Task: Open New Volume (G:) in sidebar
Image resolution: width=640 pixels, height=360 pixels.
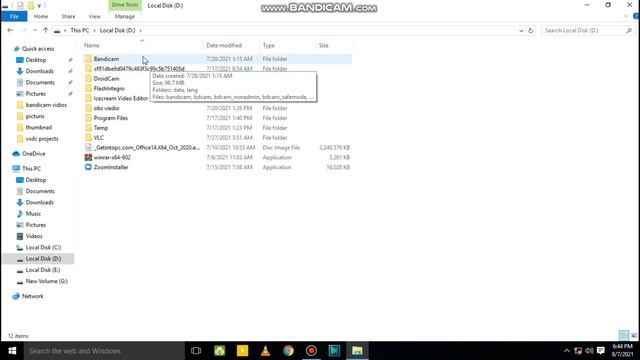Action: (x=46, y=281)
